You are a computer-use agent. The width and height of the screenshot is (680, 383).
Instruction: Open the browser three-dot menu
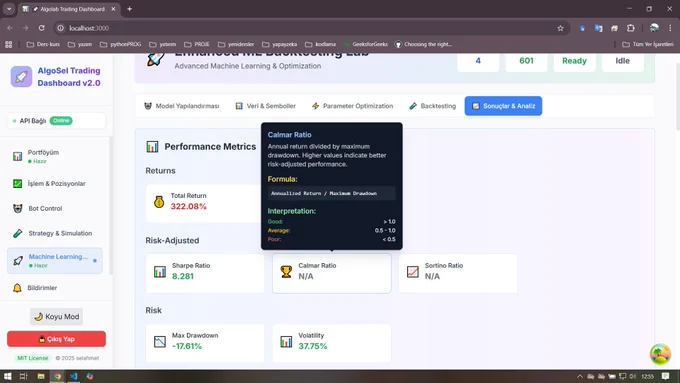(x=670, y=28)
